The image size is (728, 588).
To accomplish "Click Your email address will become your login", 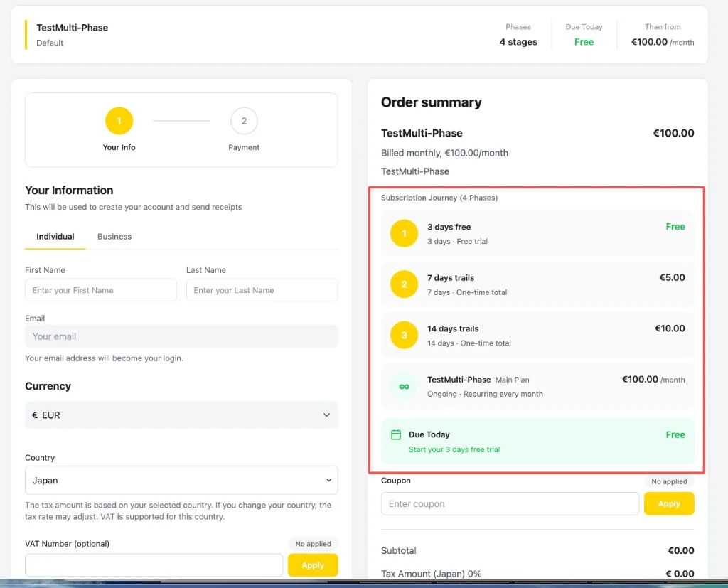I will [104, 358].
